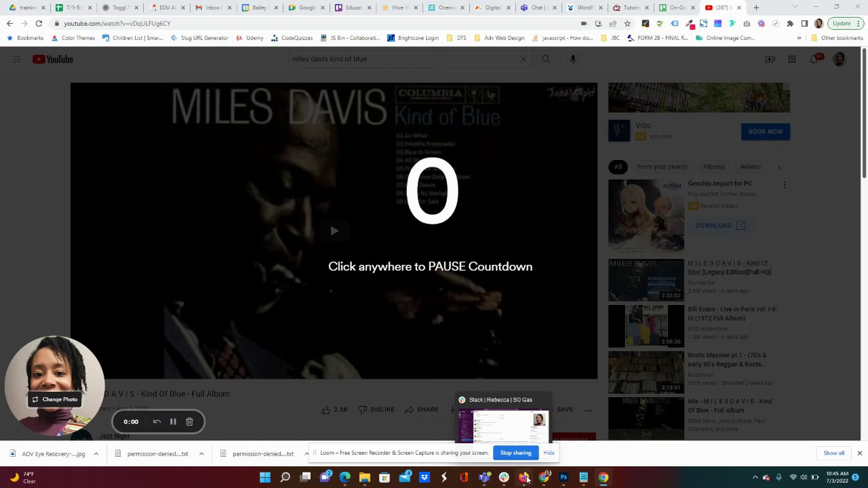Delete the Loom recording with trash icon
Viewport: 868px width, 488px height.
[189, 422]
